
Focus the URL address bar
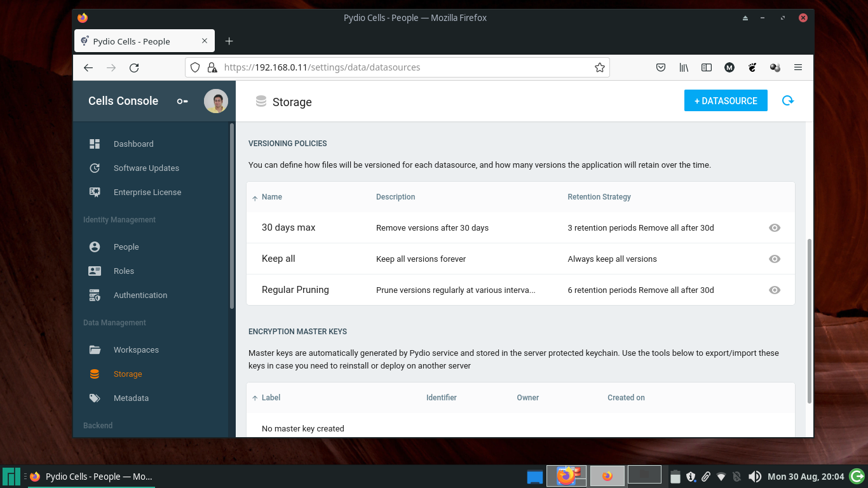(397, 67)
